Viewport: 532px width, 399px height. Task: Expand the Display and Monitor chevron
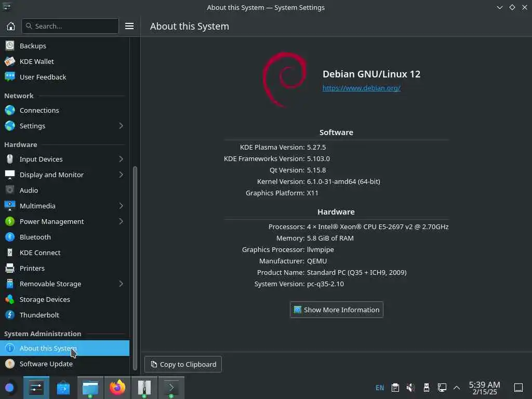coord(121,175)
